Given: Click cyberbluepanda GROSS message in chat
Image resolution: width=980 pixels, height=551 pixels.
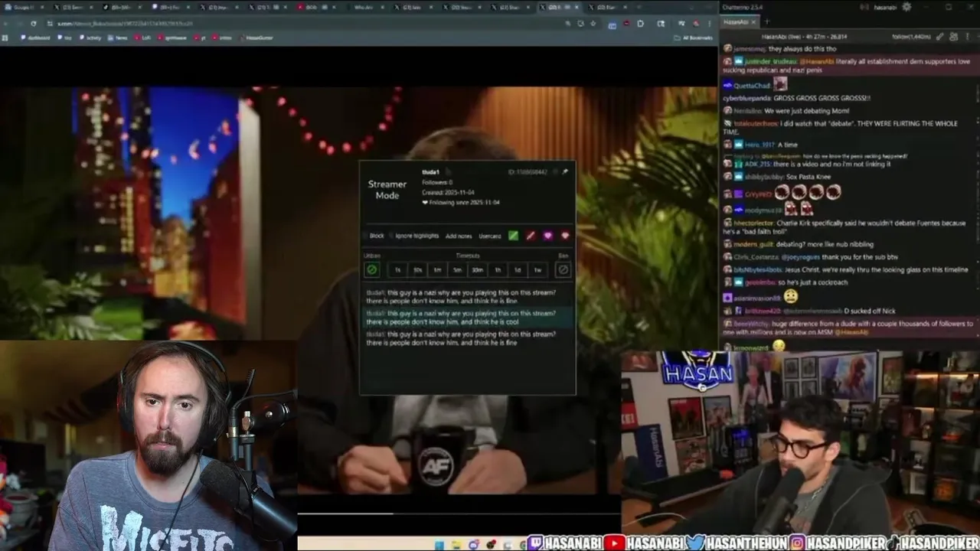Looking at the screenshot, I should click(x=796, y=98).
